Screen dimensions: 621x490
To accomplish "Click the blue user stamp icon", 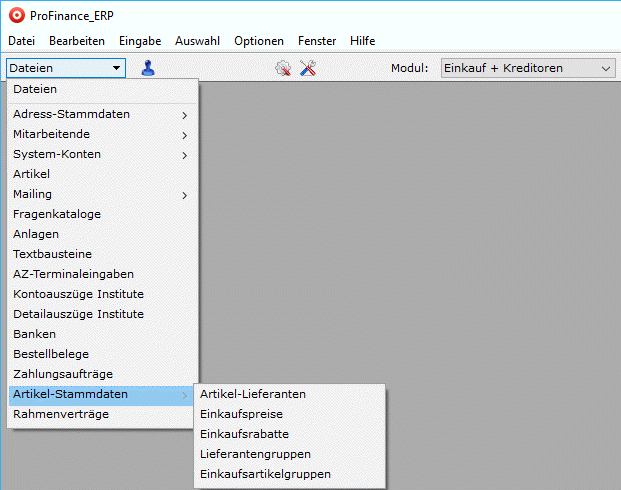I will click(148, 68).
